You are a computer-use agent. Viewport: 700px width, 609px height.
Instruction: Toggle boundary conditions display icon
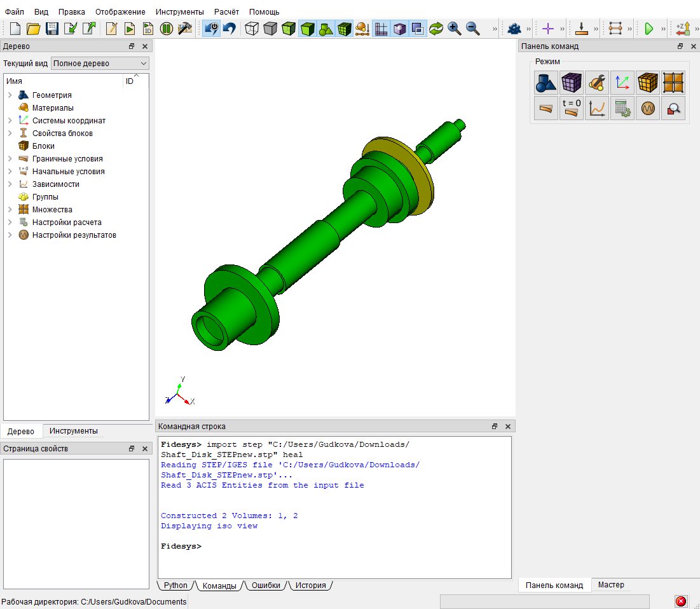click(x=362, y=29)
